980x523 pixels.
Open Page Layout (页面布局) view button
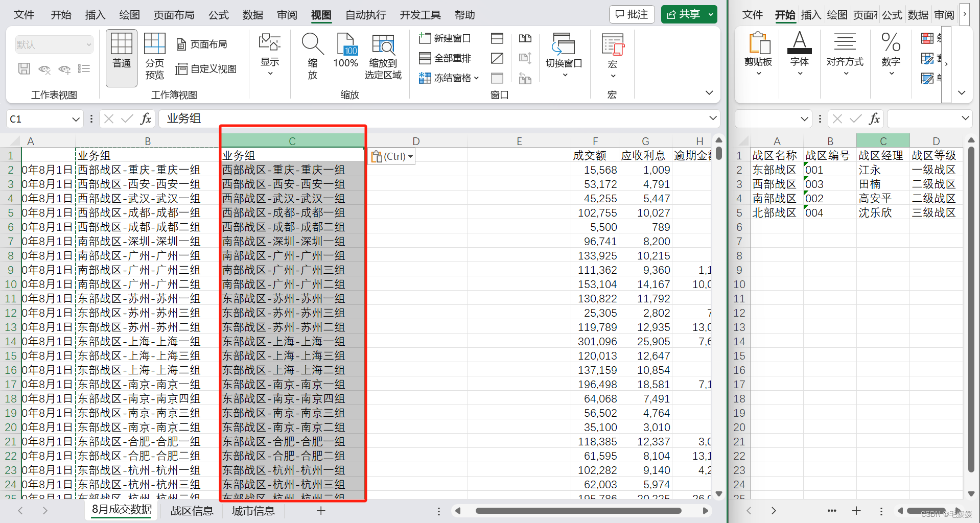click(x=202, y=44)
